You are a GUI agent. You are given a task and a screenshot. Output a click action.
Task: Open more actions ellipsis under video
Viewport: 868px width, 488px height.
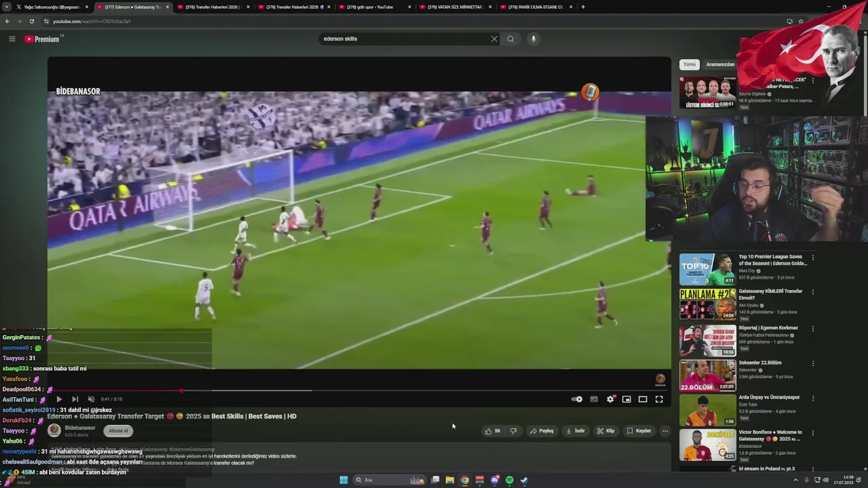[665, 431]
